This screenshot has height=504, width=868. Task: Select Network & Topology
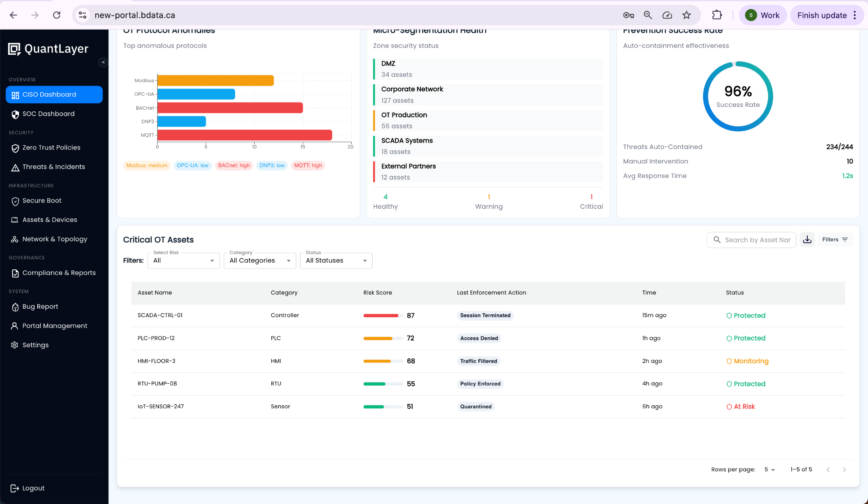55,239
